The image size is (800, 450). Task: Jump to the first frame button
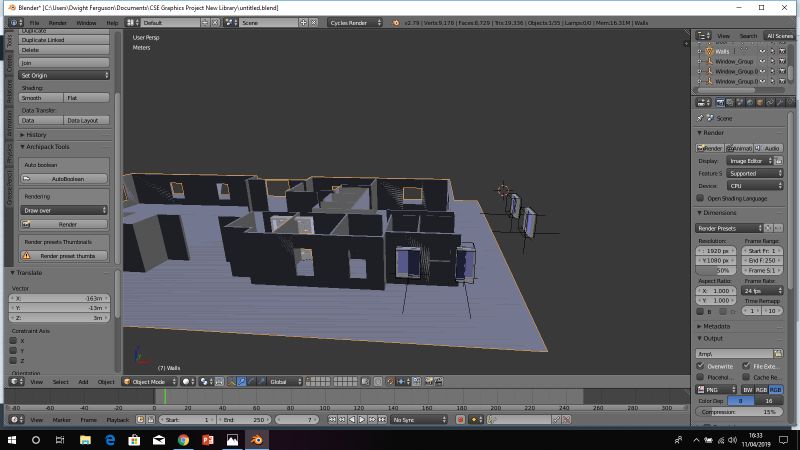(x=332, y=419)
